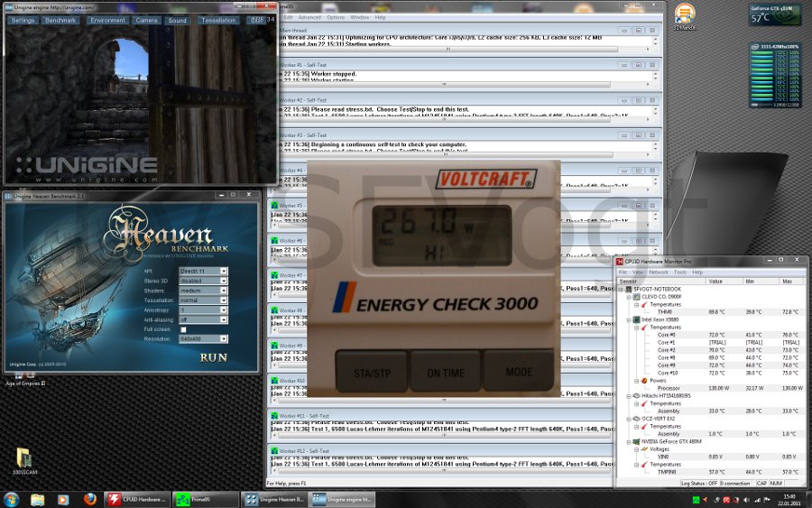Click the Value column header
Viewport: 812px width, 508px height.
[724, 282]
